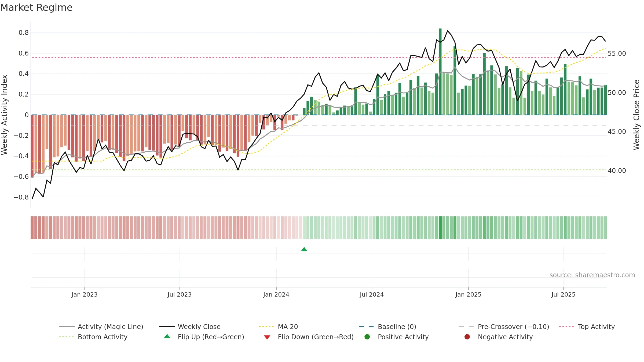The width and height of the screenshot is (644, 362).
Task: Click the 40.00 price axis tick label
Action: [617, 171]
